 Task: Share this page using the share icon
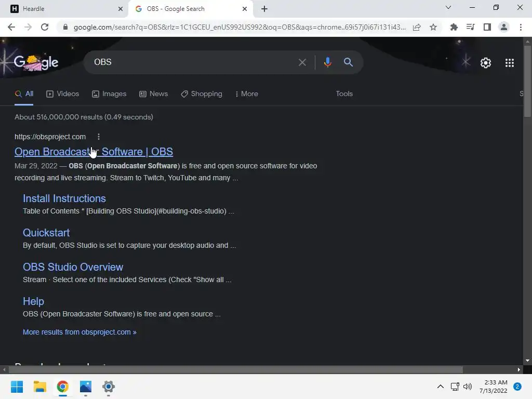click(417, 27)
